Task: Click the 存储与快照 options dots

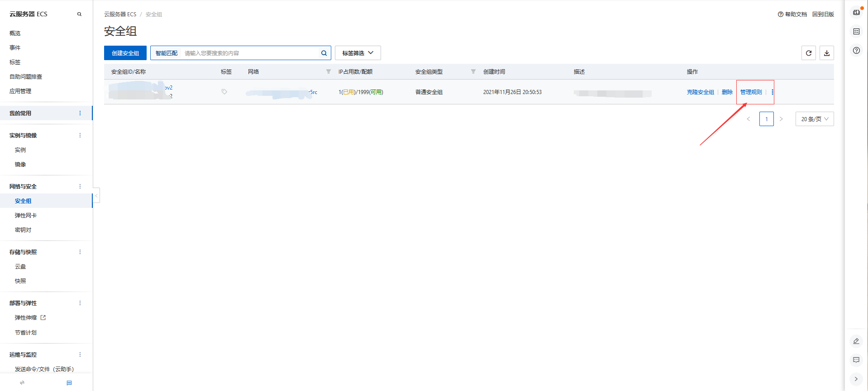Action: pyautogui.click(x=80, y=252)
